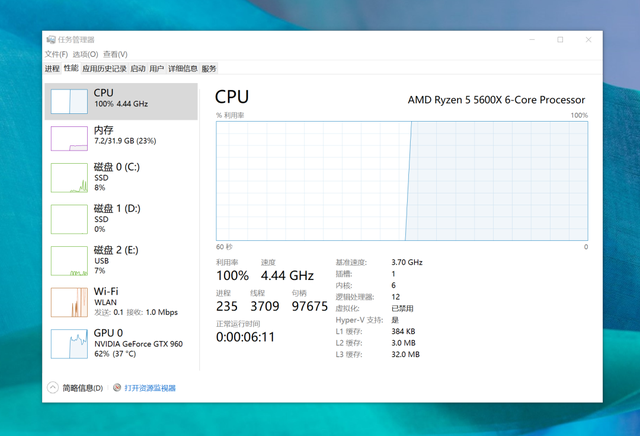Image resolution: width=640 pixels, height=436 pixels.
Task: Open the GPU 0 graph thumbnail
Action: tap(69, 344)
